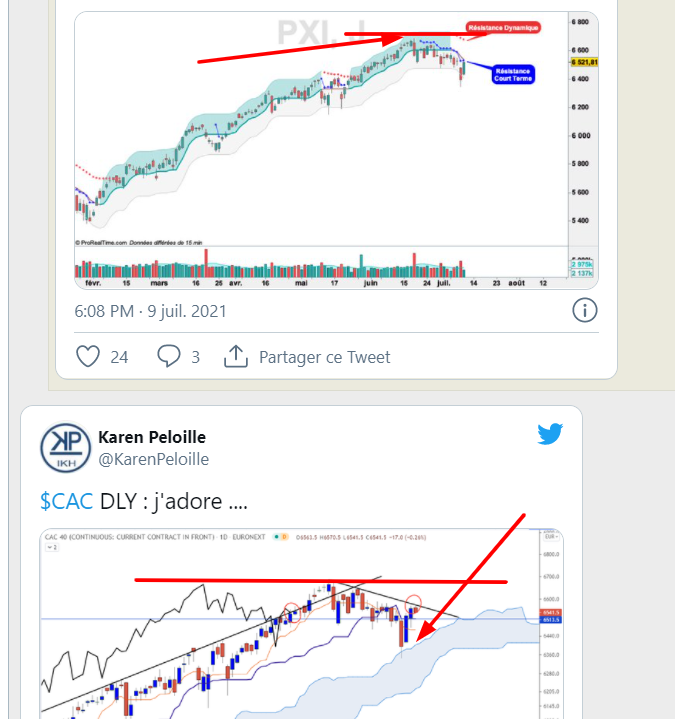Click the Partager ce Tweet link

click(x=324, y=357)
